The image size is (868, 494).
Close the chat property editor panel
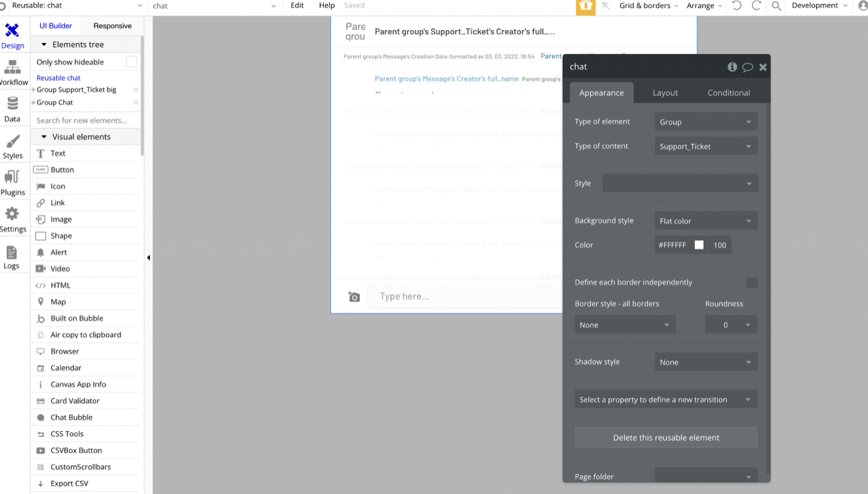click(763, 67)
